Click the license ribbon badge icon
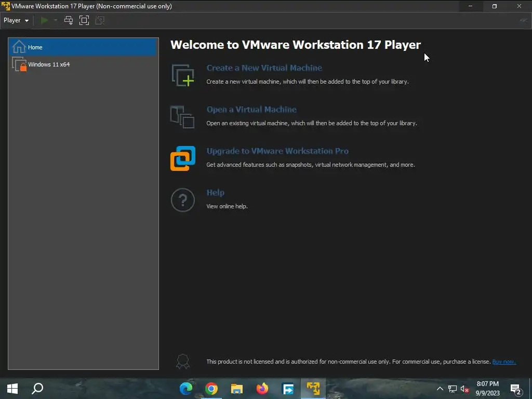This screenshot has width=532, height=399. (x=182, y=362)
